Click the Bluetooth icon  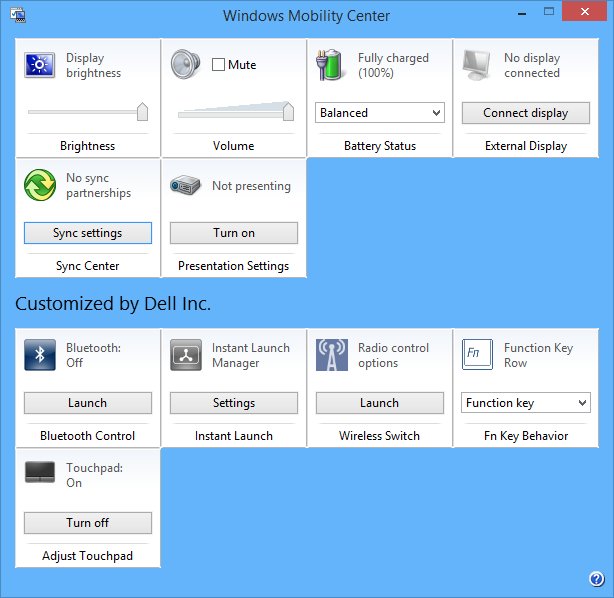[40, 355]
